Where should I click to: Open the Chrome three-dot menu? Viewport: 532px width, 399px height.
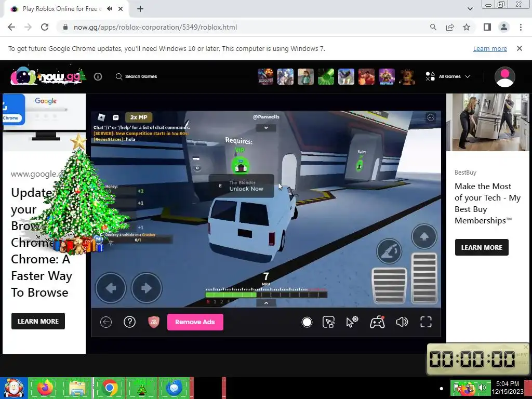(521, 27)
